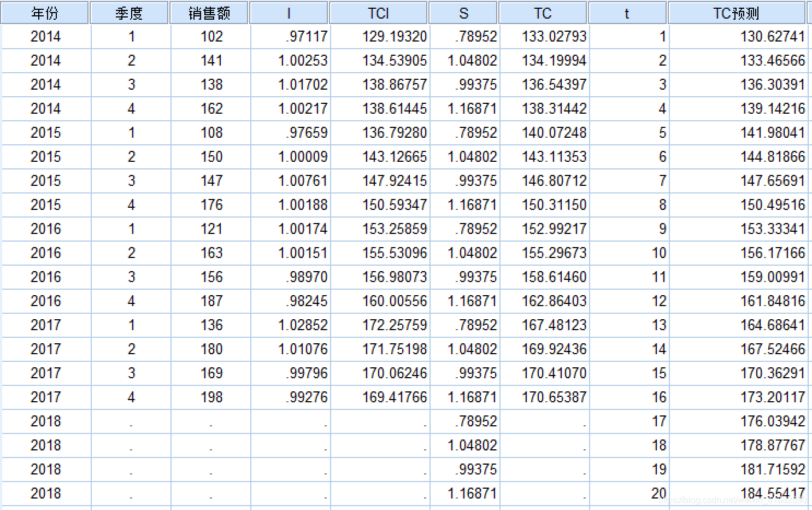Select the 销售额 column header

pos(210,13)
